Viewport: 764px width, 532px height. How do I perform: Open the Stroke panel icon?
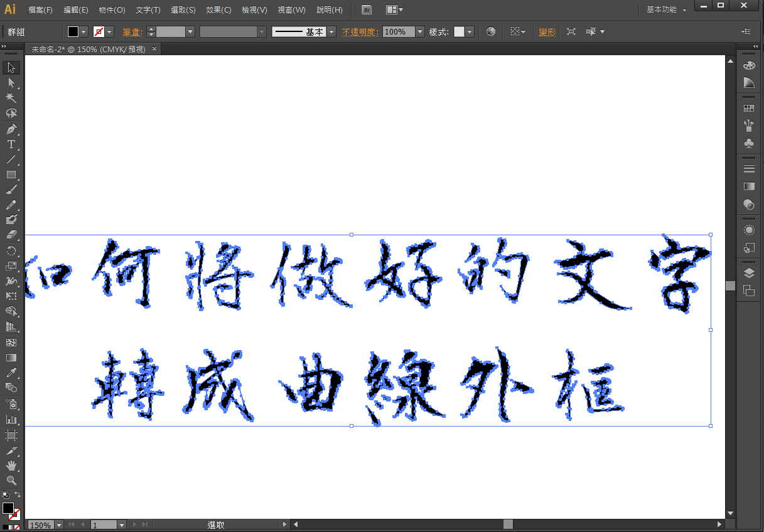pyautogui.click(x=748, y=169)
